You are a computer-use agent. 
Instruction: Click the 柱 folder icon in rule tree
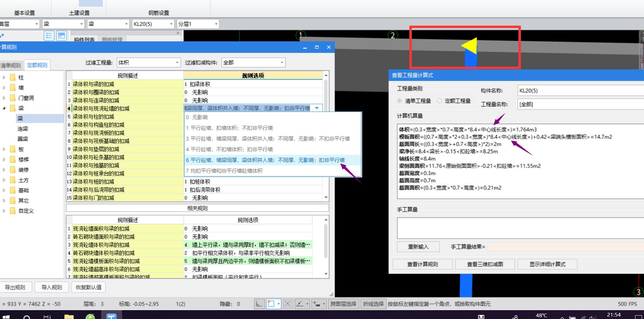coord(13,78)
